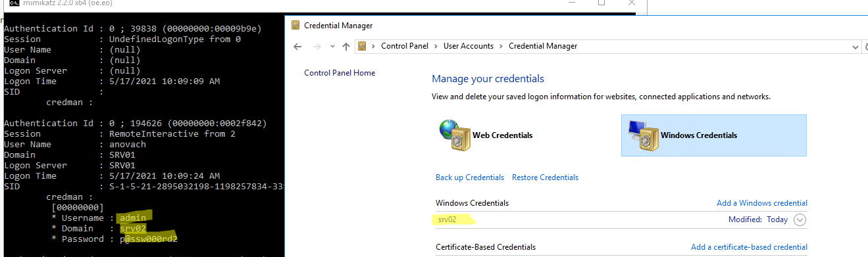Select Windows Credentials vault

click(714, 135)
